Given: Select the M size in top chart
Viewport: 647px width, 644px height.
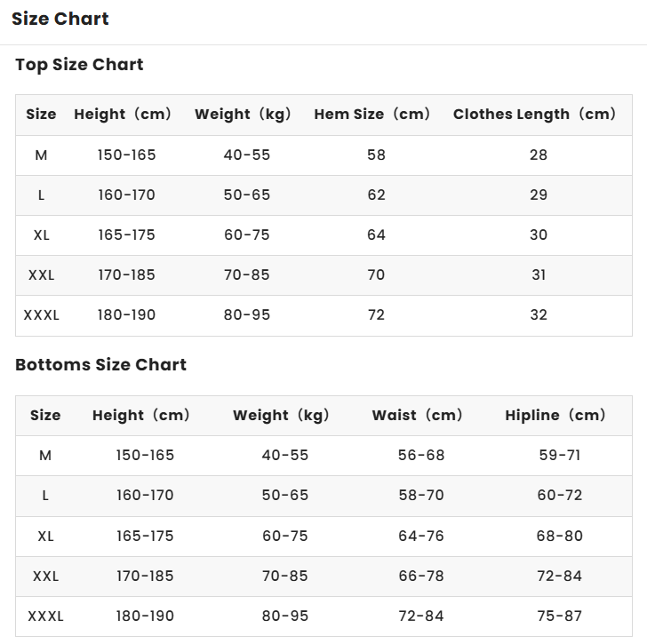Looking at the screenshot, I should point(41,155).
